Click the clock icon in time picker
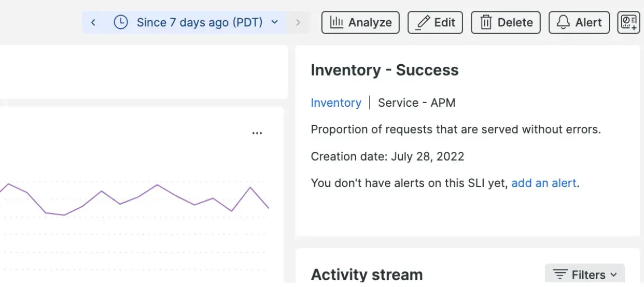 point(121,22)
